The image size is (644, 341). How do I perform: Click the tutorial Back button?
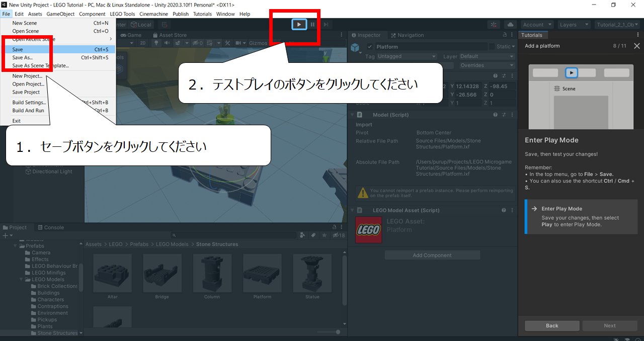point(552,325)
